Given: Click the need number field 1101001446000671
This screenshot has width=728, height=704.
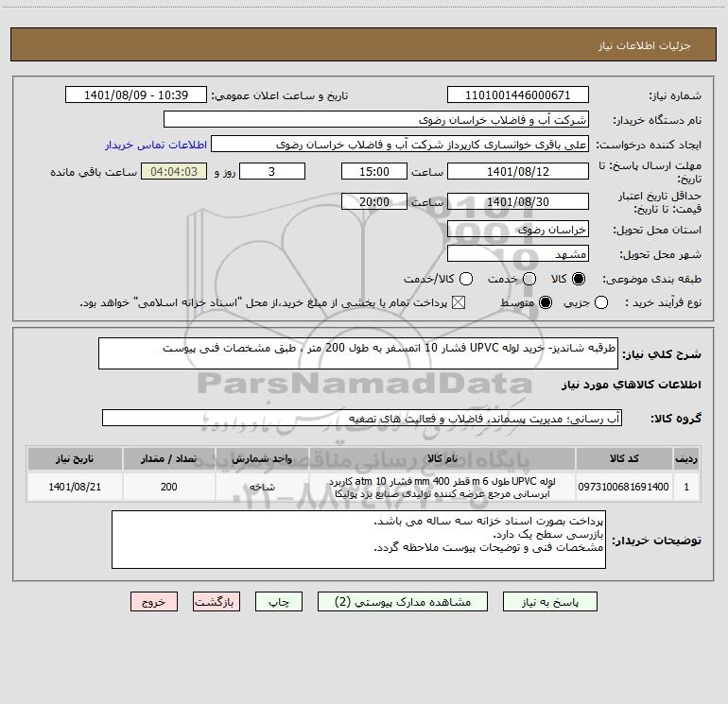Looking at the screenshot, I should (x=518, y=94).
